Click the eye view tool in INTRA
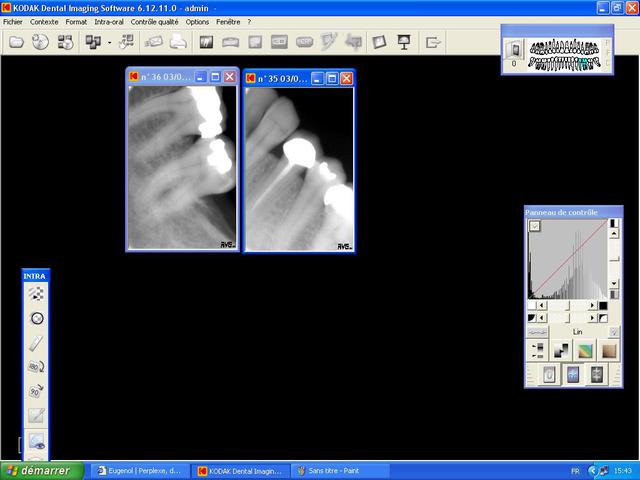This screenshot has height=480, width=640. pyautogui.click(x=36, y=440)
